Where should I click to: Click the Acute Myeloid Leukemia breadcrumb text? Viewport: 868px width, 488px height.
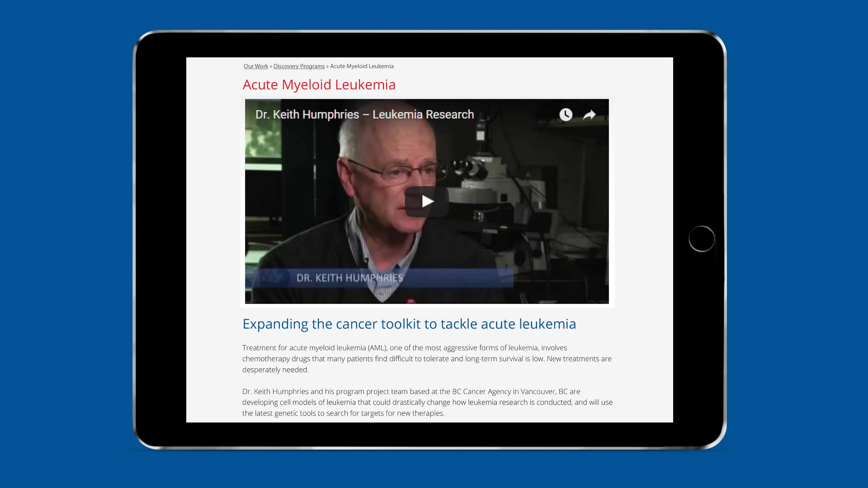pyautogui.click(x=362, y=66)
